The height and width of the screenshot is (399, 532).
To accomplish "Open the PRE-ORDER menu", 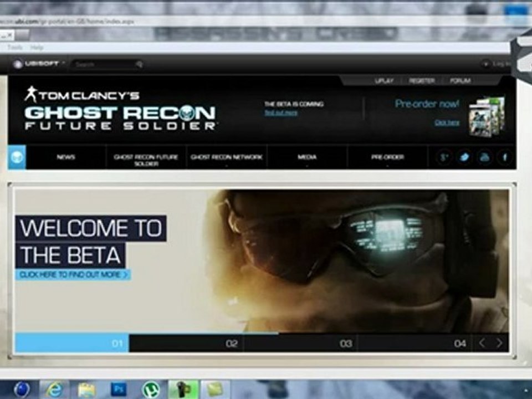I will [x=387, y=157].
